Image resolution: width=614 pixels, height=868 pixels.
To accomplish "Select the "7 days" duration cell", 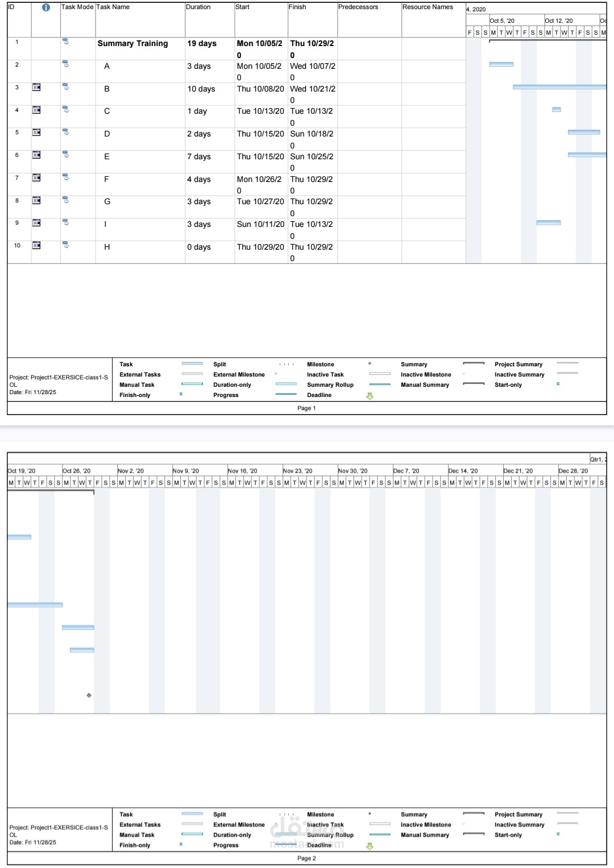I will 210,162.
